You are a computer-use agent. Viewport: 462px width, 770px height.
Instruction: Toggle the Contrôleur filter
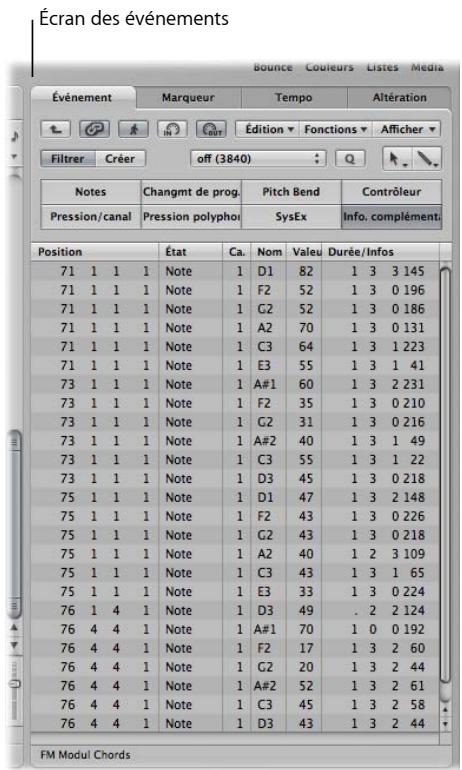click(391, 192)
